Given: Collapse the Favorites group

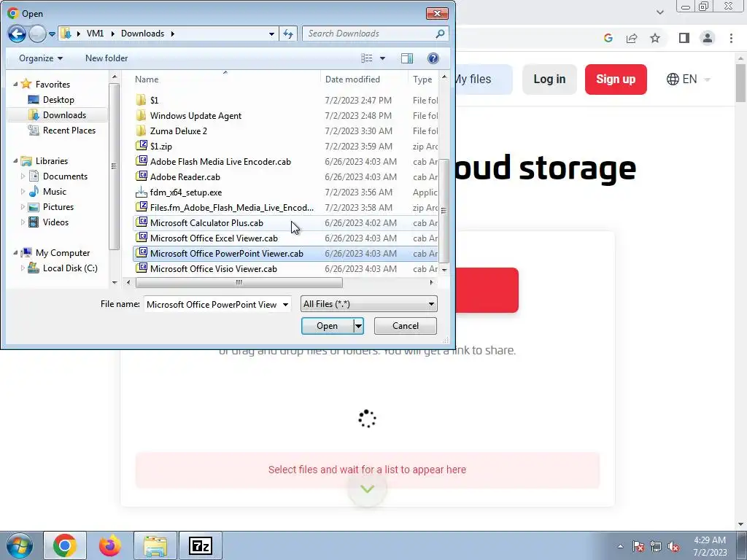Looking at the screenshot, I should 15,85.
